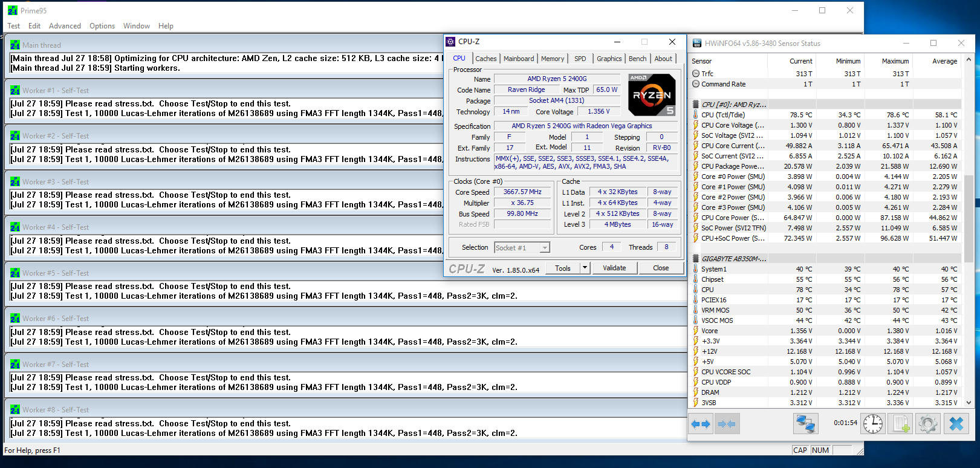Click HWiNFO Maximum column header

pos(888,61)
